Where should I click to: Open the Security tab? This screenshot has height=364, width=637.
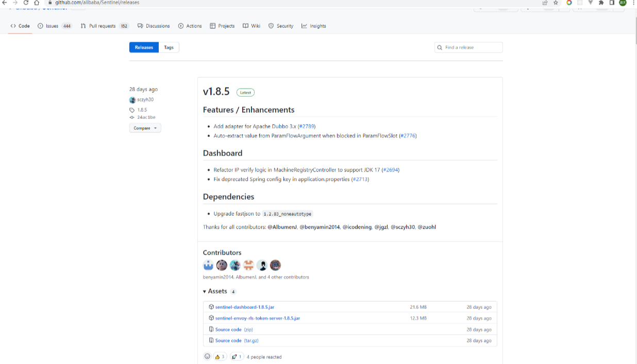(x=281, y=26)
